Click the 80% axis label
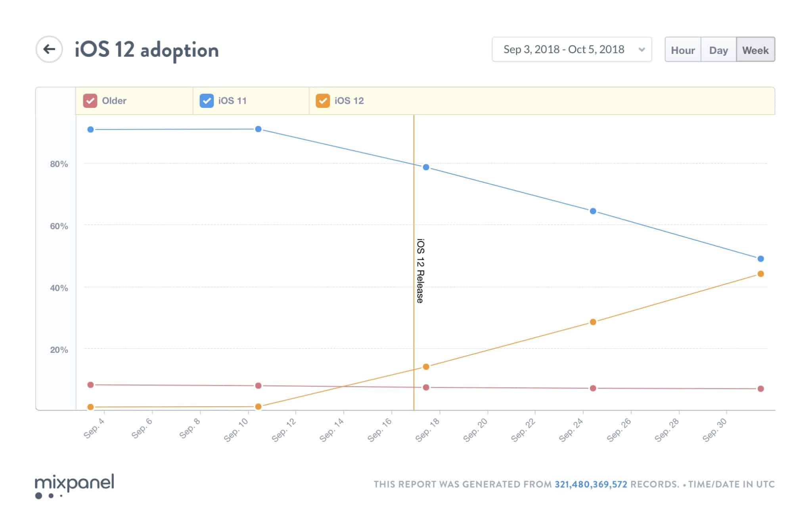812x530 pixels. [59, 164]
